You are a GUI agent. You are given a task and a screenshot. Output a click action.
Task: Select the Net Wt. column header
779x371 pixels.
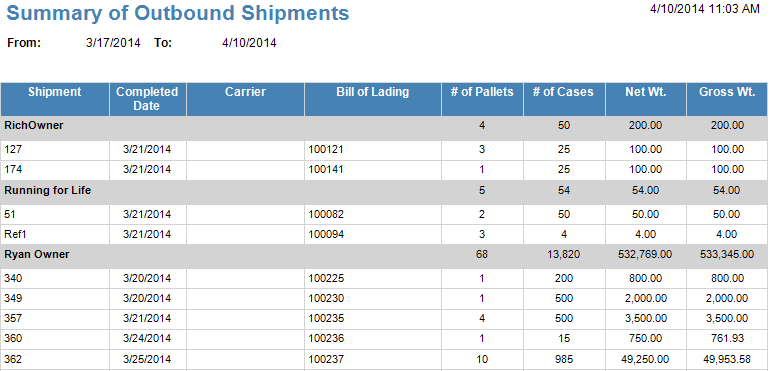(645, 99)
